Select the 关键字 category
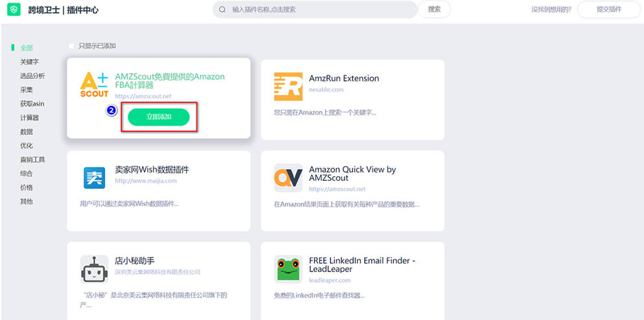644x320 pixels. [x=30, y=62]
